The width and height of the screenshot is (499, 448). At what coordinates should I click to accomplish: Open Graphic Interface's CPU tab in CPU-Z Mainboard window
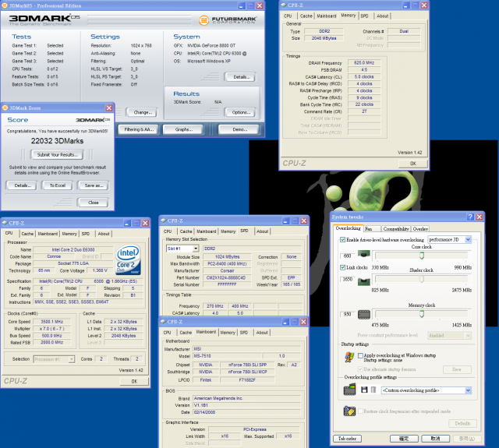click(x=168, y=333)
